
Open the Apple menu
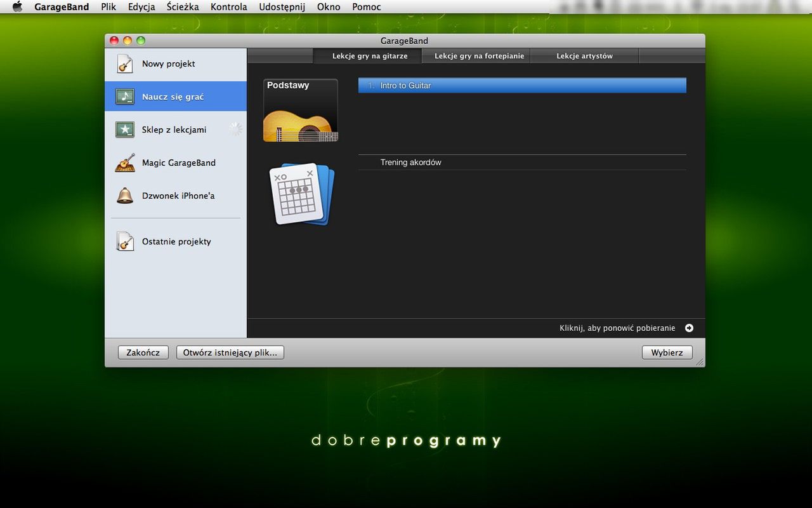pyautogui.click(x=17, y=7)
